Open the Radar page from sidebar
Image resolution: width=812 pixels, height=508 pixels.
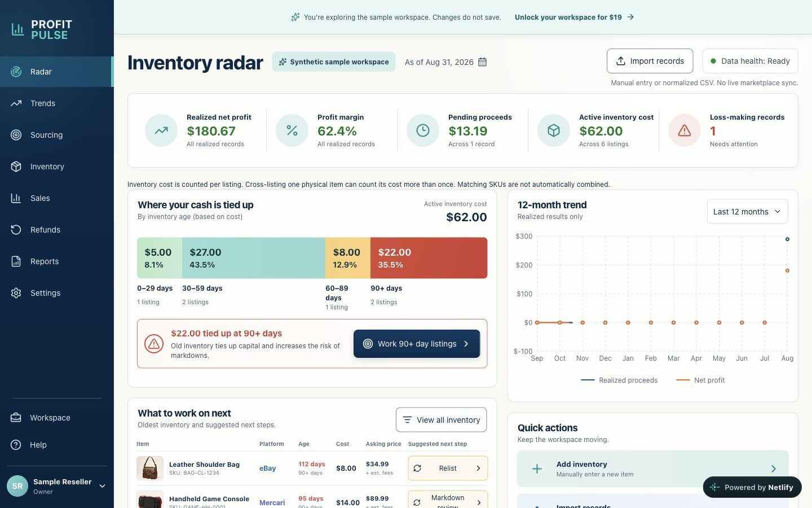tap(56, 72)
